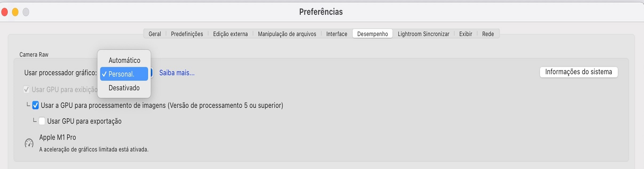Click Informações do sistema button
Screen dimensions: 644x169
[578, 72]
